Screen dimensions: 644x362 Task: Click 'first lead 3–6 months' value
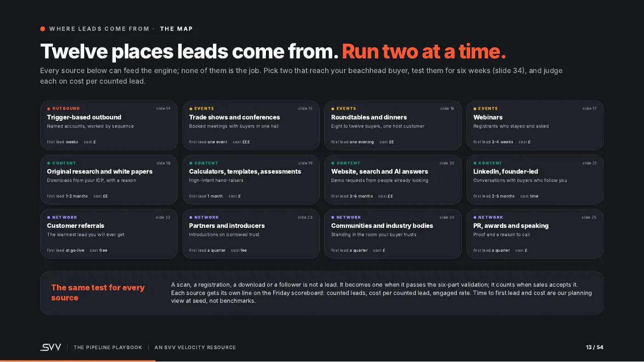pyautogui.click(x=352, y=196)
